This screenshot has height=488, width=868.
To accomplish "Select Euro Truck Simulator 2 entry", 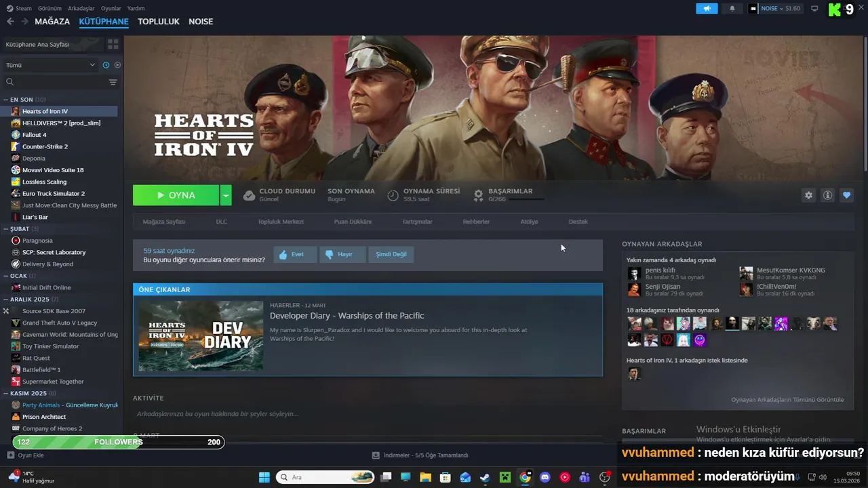I will [54, 193].
